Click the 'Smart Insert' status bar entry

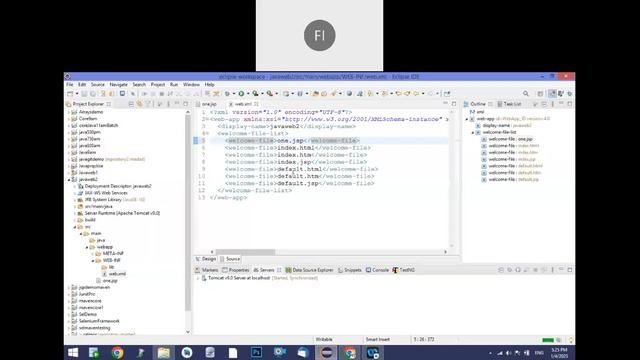coord(378,340)
